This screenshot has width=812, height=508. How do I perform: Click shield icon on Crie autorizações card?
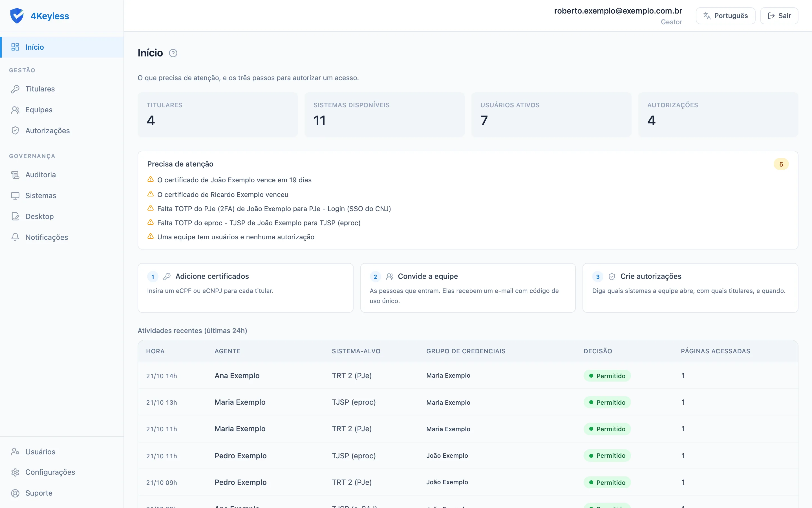[612, 277]
